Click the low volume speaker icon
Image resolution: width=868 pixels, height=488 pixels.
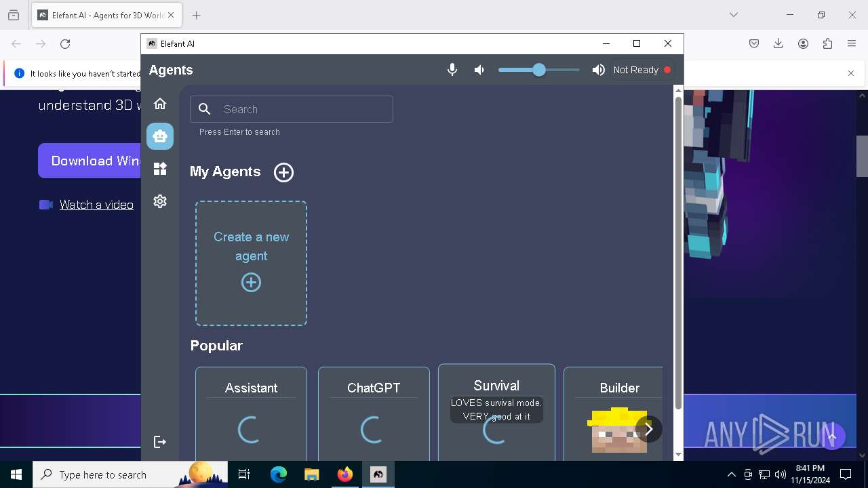(479, 70)
